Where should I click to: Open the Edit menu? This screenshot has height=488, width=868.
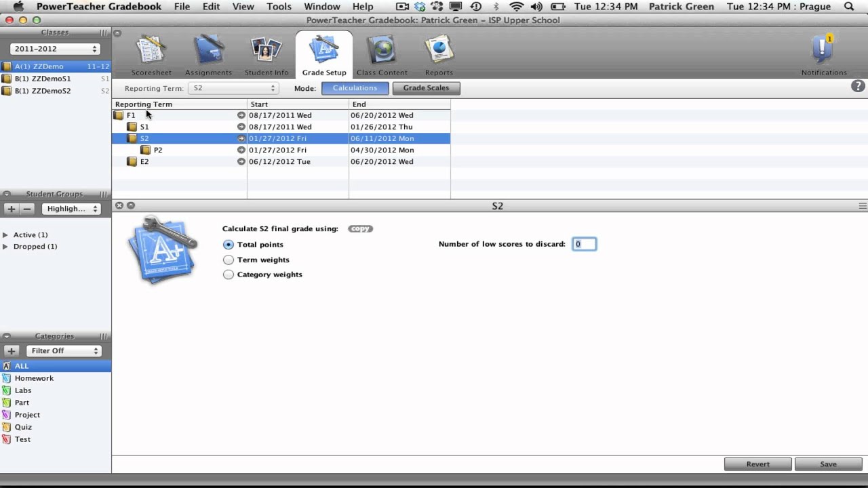[x=211, y=7]
